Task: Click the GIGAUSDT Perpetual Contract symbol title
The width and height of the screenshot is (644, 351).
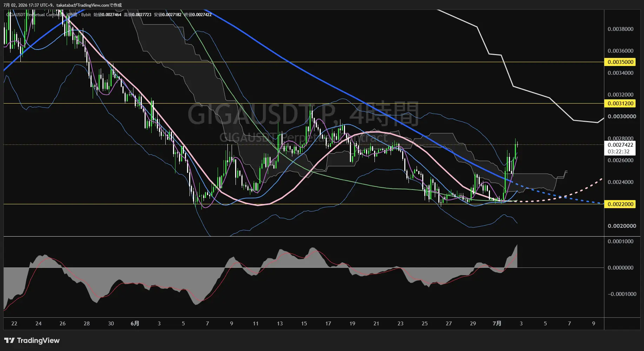Action: point(34,15)
